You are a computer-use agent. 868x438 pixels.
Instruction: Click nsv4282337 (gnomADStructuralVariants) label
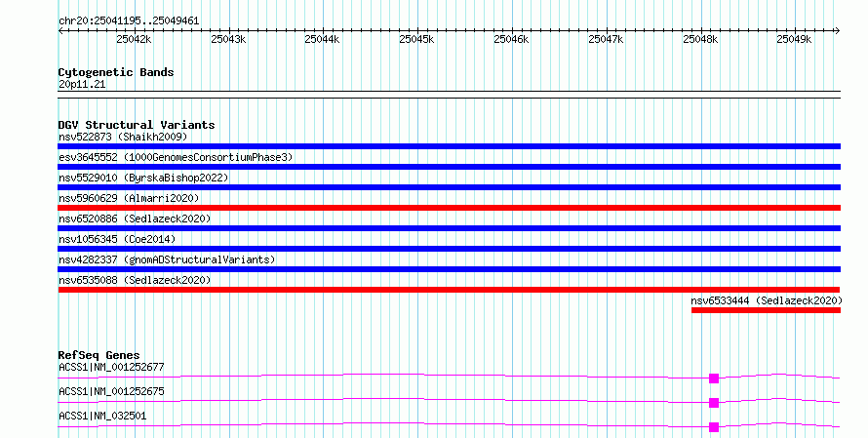coord(167,259)
